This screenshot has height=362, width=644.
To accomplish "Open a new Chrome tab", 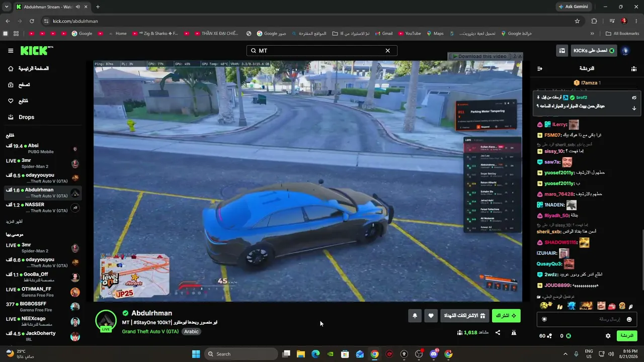I will click(98, 7).
